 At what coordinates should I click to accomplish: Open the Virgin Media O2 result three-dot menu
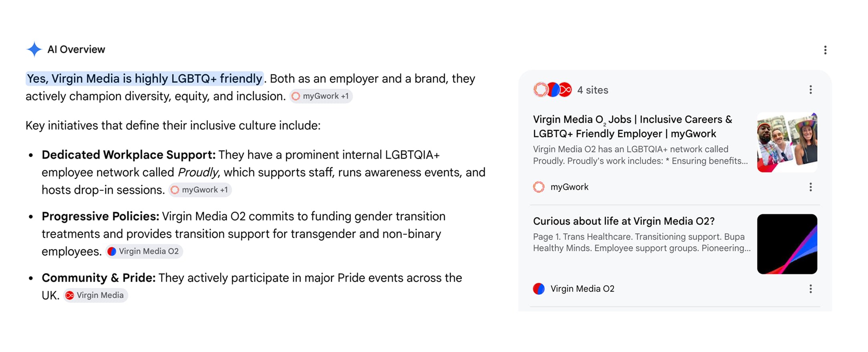[x=811, y=289]
